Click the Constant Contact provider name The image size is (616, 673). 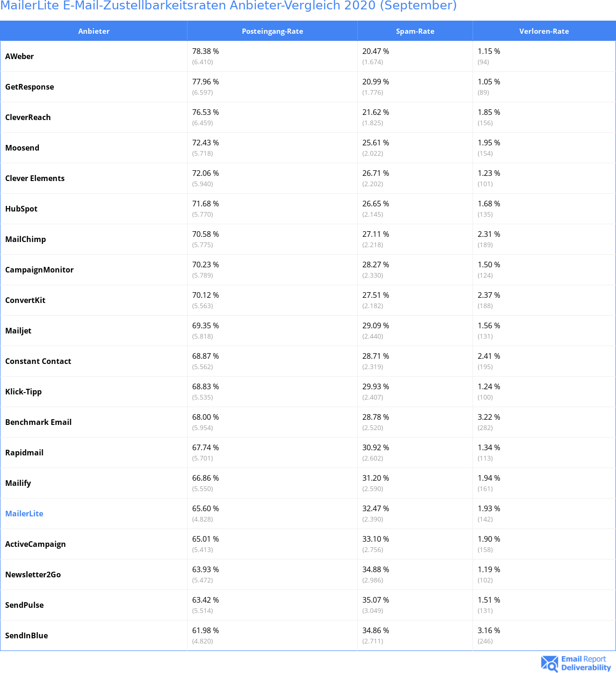click(38, 361)
